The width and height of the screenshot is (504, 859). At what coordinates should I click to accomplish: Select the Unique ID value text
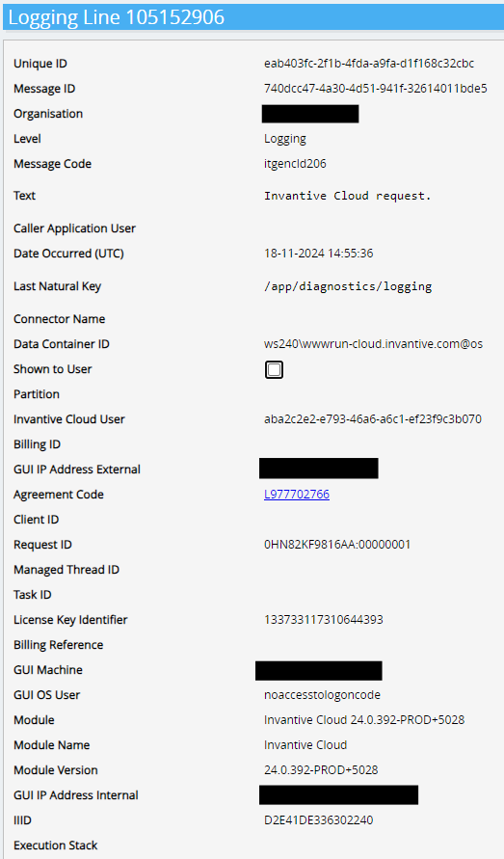pyautogui.click(x=369, y=64)
